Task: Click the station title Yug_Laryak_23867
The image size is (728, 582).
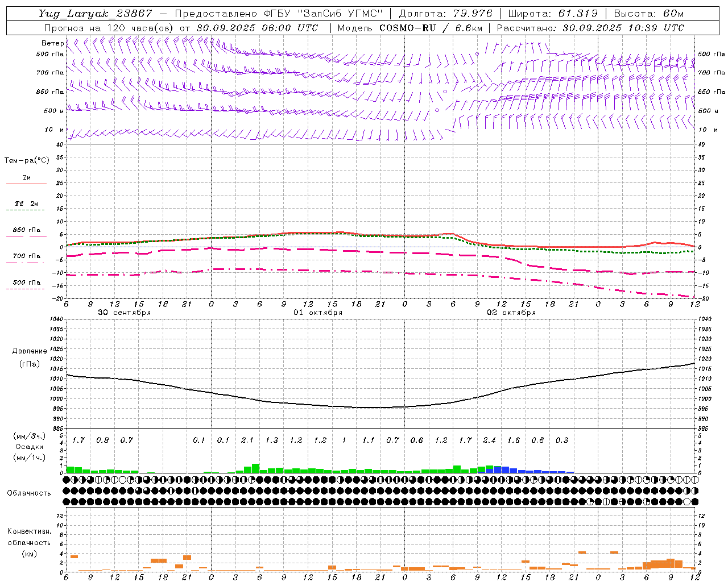Action: pyautogui.click(x=96, y=14)
